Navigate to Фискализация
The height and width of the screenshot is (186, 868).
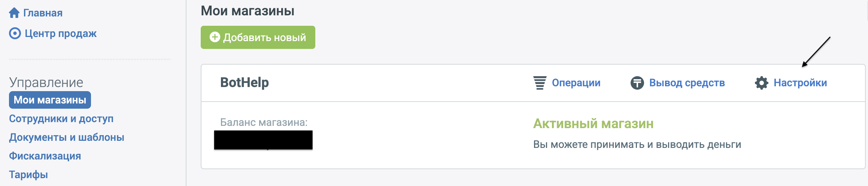coord(45,156)
